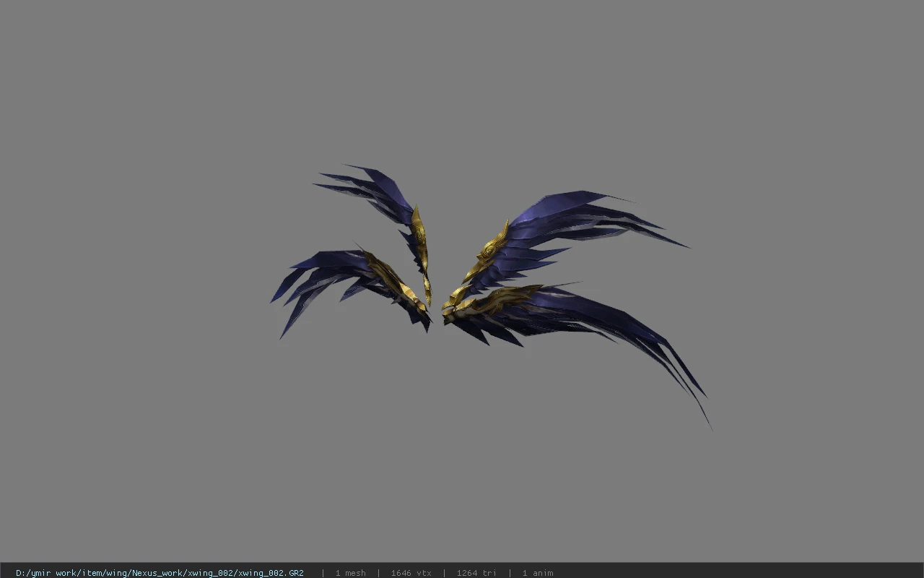Click the '1646 vtx' vertex count
Image resolution: width=924 pixels, height=578 pixels.
[x=411, y=573]
